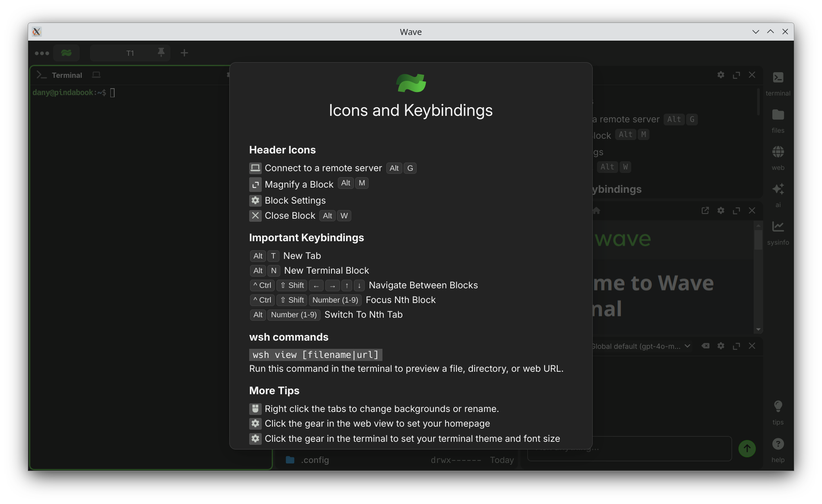This screenshot has height=504, width=822.
Task: Maximize the Wave window via chevron up
Action: click(771, 32)
